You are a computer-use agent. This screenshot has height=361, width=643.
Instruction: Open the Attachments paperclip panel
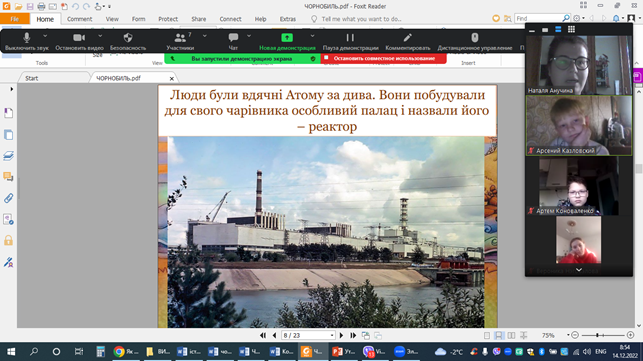[x=8, y=198]
